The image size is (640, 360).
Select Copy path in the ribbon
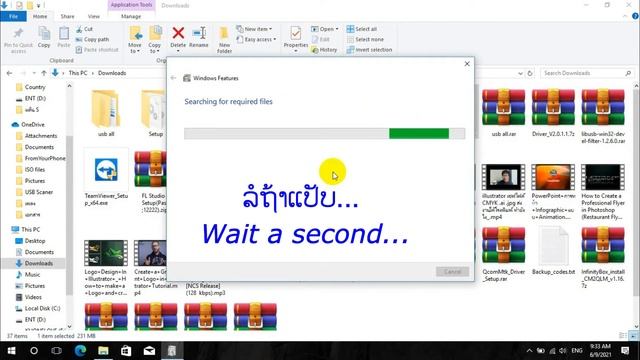[x=92, y=39]
